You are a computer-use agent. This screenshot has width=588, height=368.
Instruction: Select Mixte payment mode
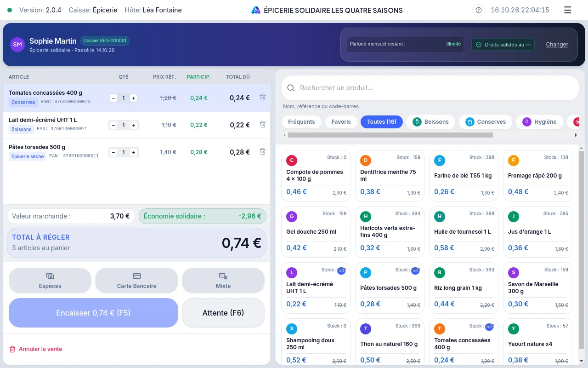223,281
